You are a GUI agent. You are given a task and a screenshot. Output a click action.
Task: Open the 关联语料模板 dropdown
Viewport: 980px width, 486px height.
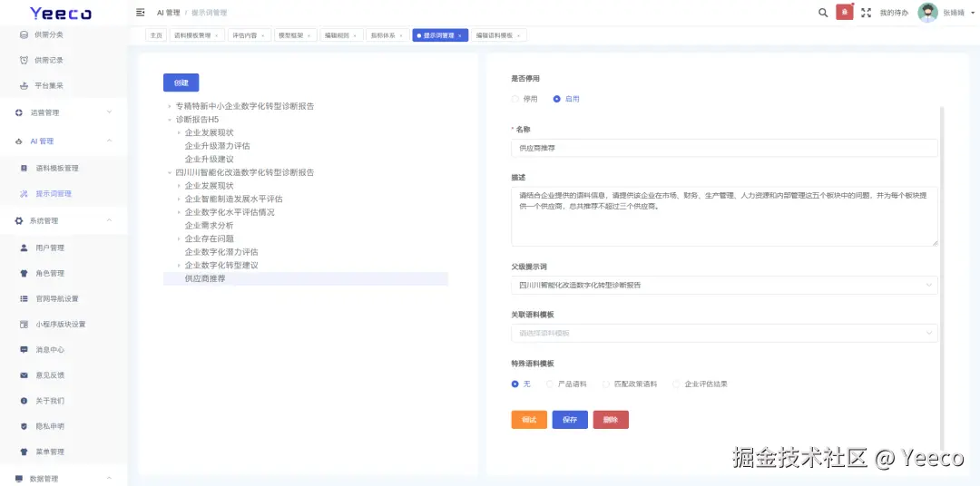[724, 333]
